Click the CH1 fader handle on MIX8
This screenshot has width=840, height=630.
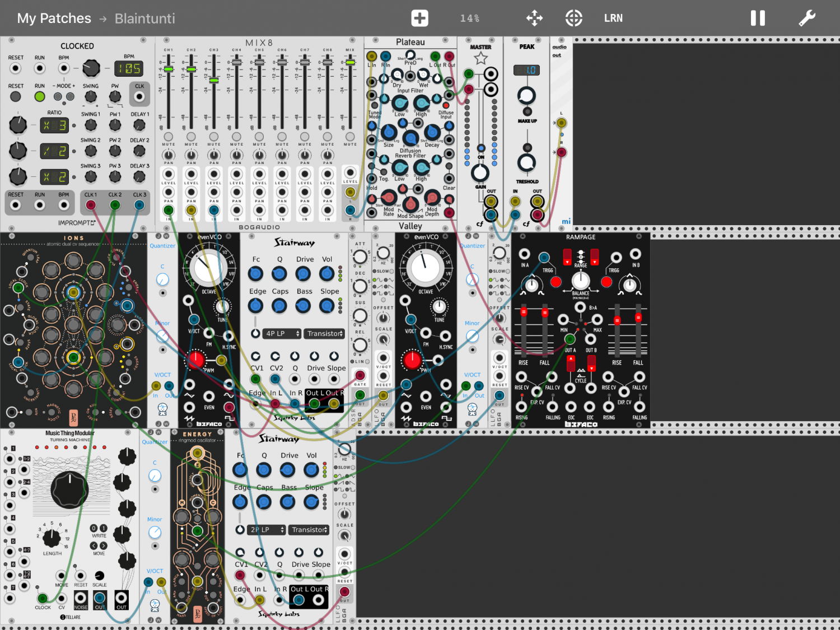[x=169, y=69]
